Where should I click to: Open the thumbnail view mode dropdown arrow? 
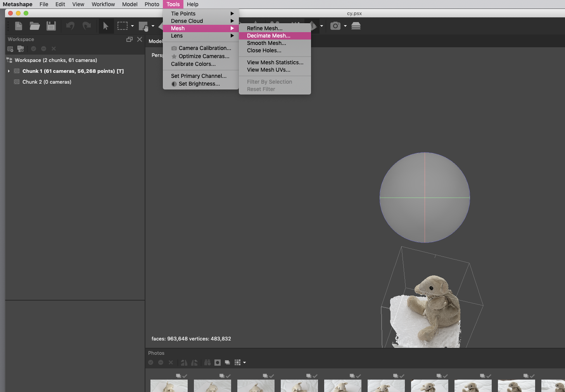click(x=245, y=363)
